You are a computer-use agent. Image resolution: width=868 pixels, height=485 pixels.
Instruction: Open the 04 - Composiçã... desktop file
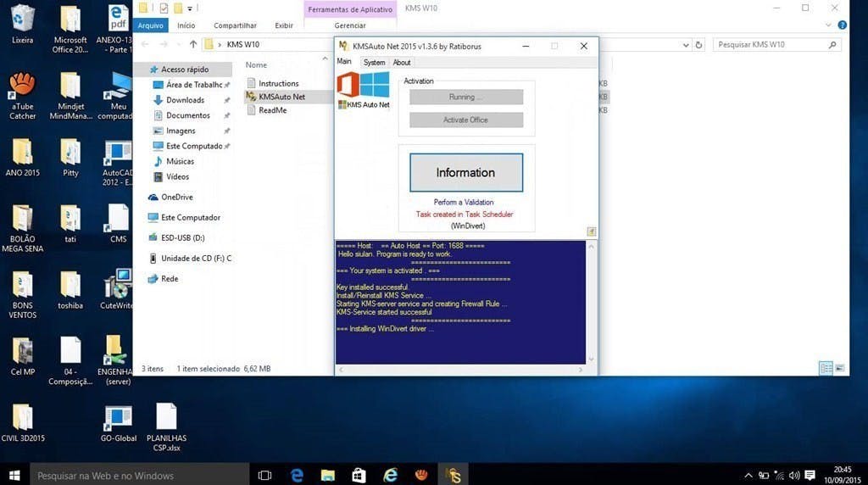point(70,361)
